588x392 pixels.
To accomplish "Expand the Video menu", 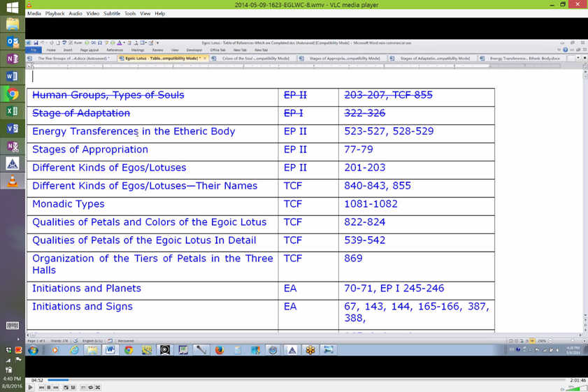I will [x=92, y=13].
